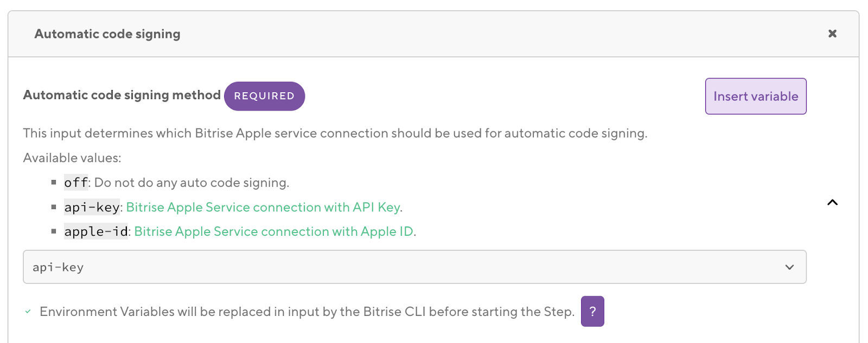Click the Automatic code signing header title

[x=107, y=34]
